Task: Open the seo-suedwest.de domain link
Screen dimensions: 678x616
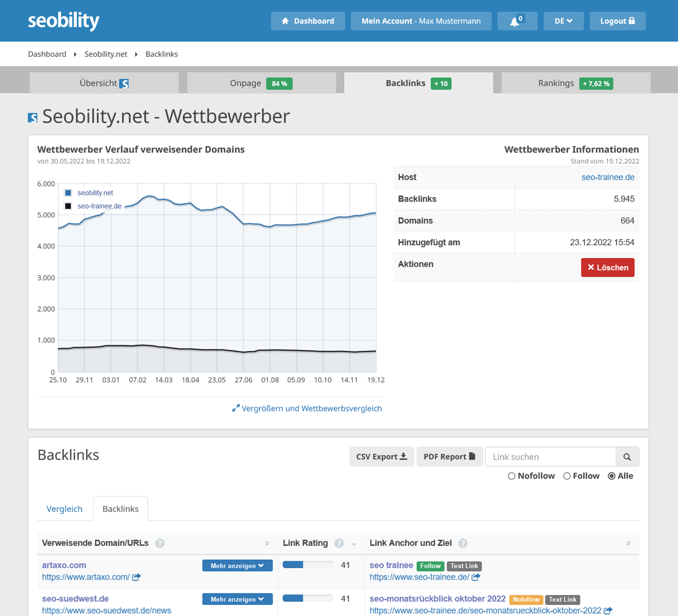Action: (x=75, y=599)
